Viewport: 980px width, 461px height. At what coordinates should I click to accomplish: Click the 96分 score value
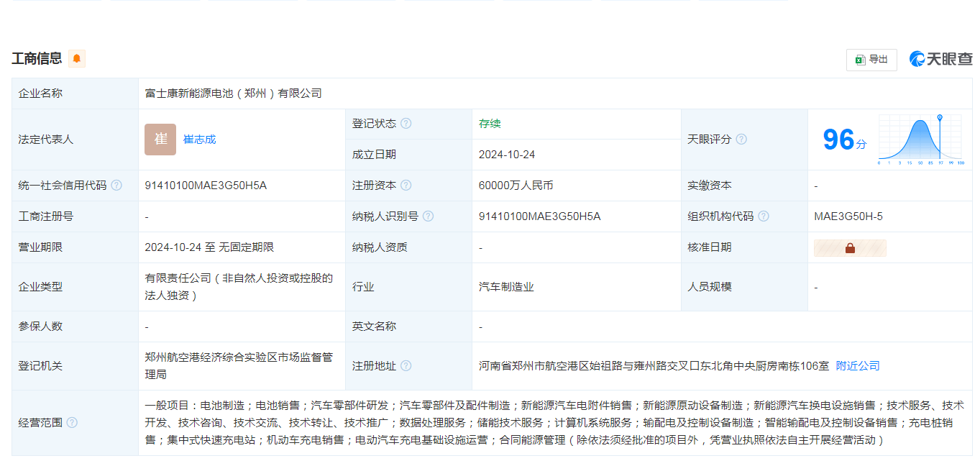pyautogui.click(x=845, y=140)
